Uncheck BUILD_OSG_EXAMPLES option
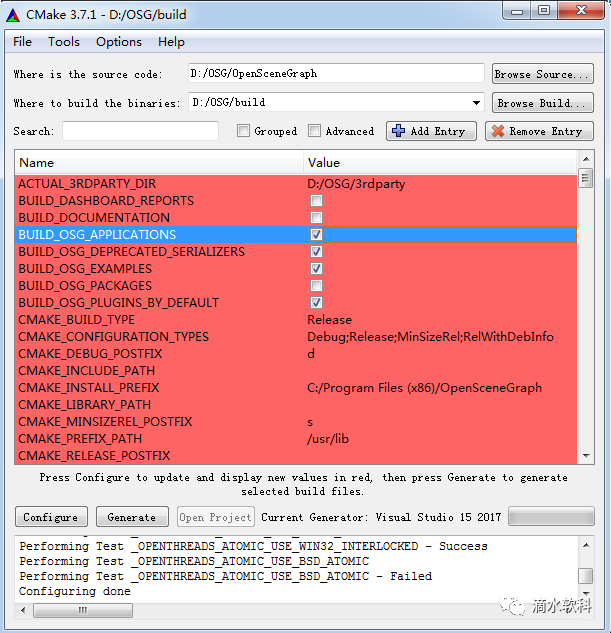Image resolution: width=611 pixels, height=633 pixels. (316, 268)
